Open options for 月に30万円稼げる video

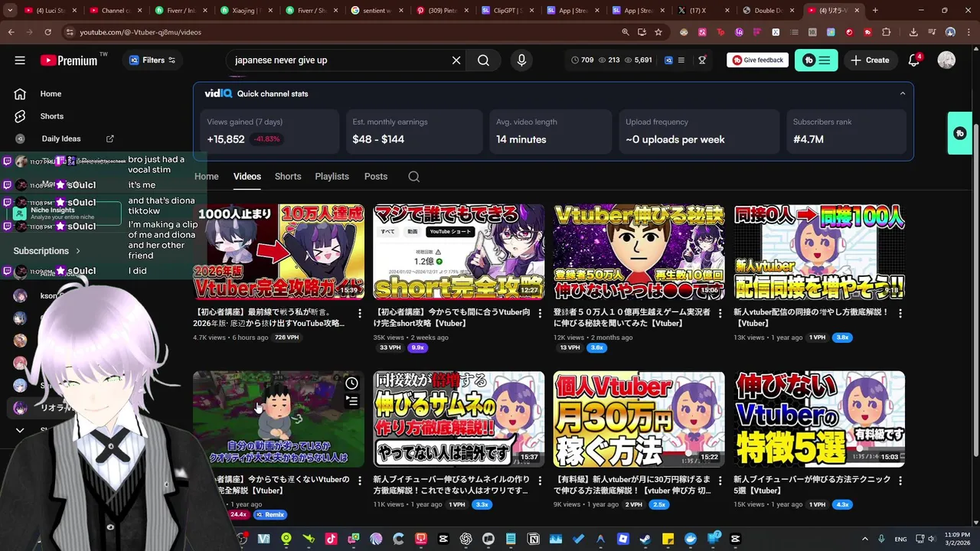tap(720, 480)
